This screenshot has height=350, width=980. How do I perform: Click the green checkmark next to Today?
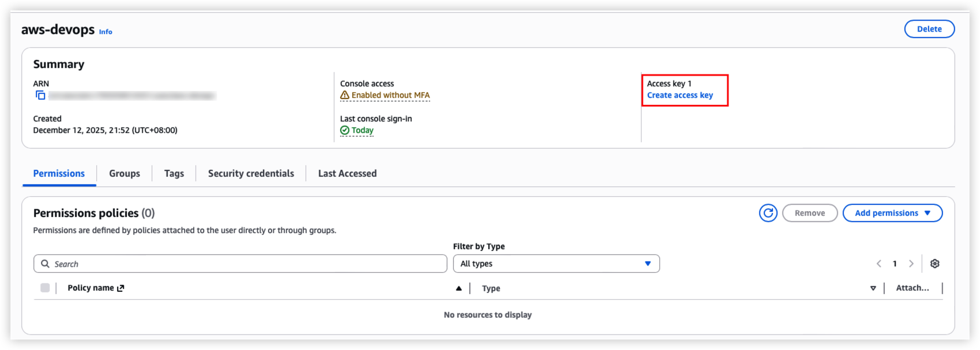pos(345,131)
